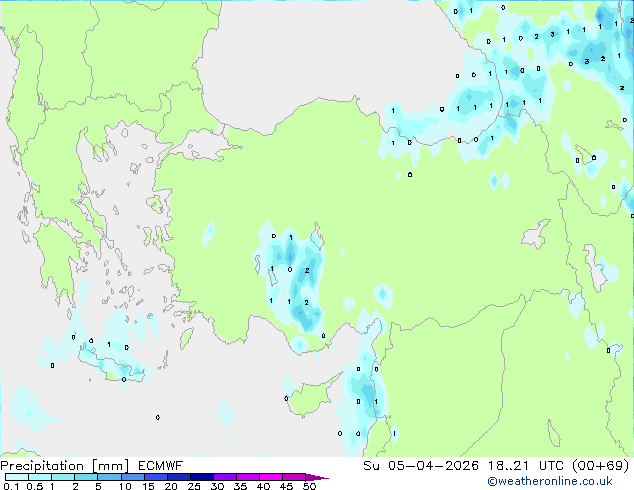The height and width of the screenshot is (490, 634).
Task: Click the (00+69) forecast offset text
Action: 601,466
